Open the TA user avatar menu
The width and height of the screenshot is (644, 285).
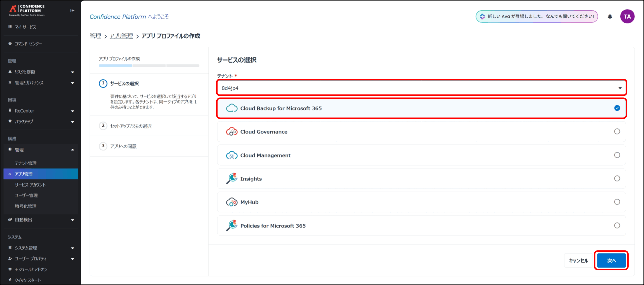(627, 17)
